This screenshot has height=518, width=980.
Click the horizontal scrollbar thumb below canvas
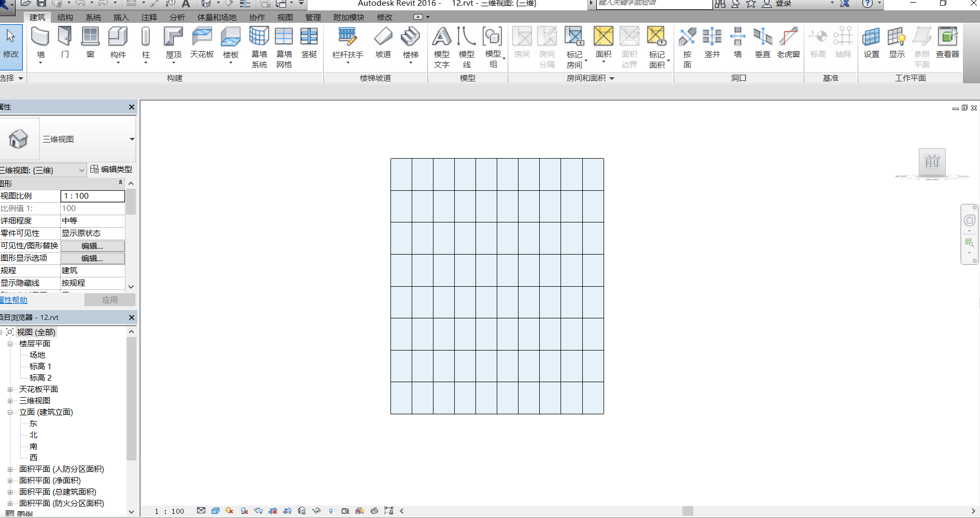pyautogui.click(x=688, y=511)
